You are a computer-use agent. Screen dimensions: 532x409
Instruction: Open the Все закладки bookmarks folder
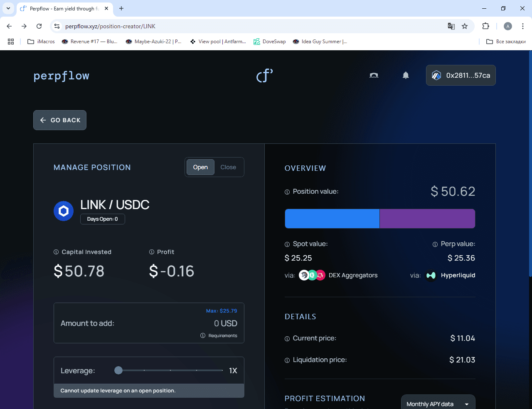506,42
